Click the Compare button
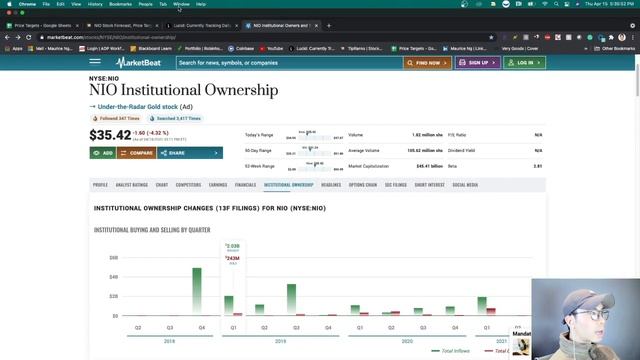The height and width of the screenshot is (360, 640). (x=136, y=153)
